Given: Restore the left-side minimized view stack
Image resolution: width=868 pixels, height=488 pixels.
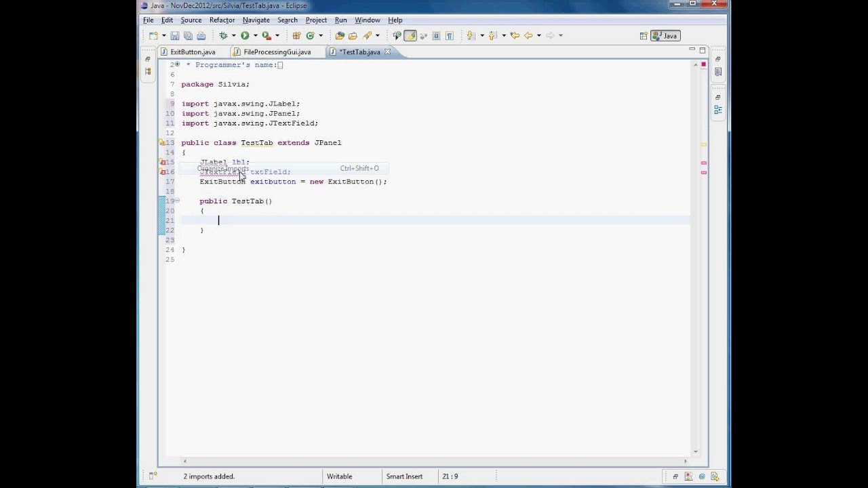Looking at the screenshot, I should (147, 59).
